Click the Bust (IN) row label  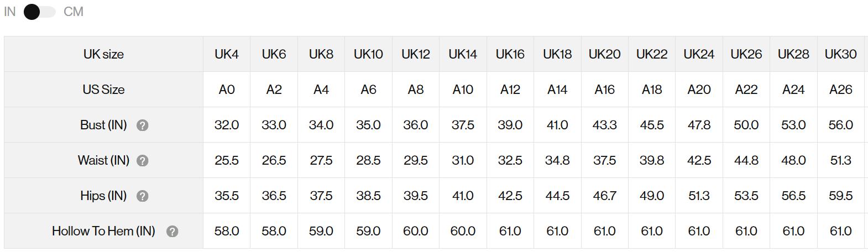point(103,125)
